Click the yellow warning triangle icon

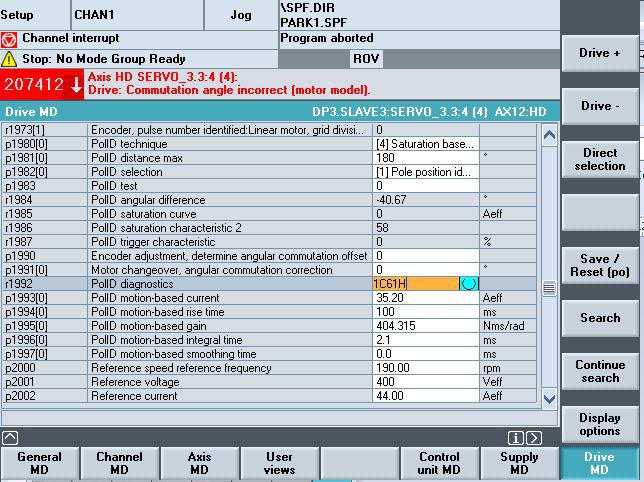click(9, 59)
